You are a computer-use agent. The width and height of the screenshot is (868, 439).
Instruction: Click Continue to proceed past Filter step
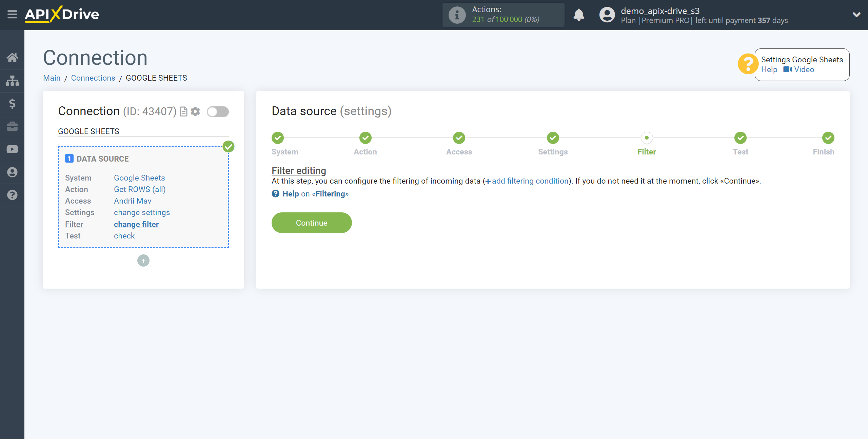(x=312, y=222)
